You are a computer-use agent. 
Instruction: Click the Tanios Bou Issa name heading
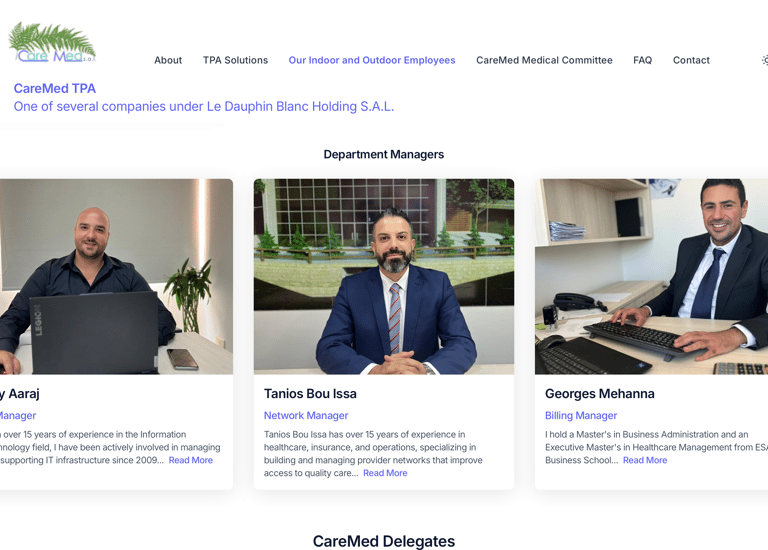[310, 394]
